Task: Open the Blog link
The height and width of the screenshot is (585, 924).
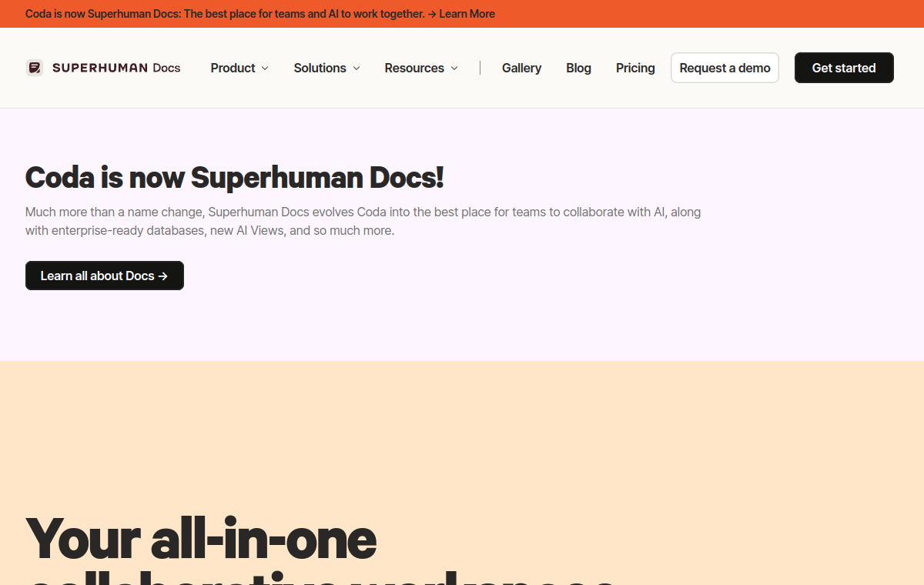Action: click(x=578, y=68)
